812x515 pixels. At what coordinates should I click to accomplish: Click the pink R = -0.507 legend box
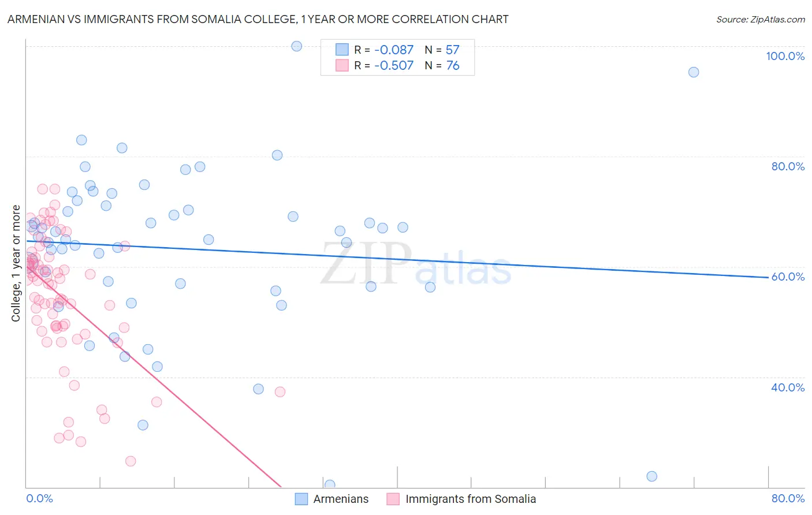(342, 65)
